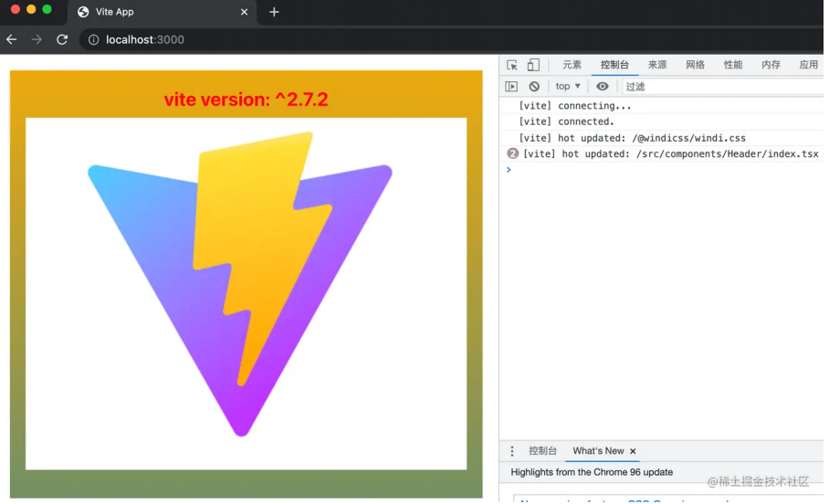The height and width of the screenshot is (504, 829).
Task: Go back to the previous page
Action: [x=12, y=39]
